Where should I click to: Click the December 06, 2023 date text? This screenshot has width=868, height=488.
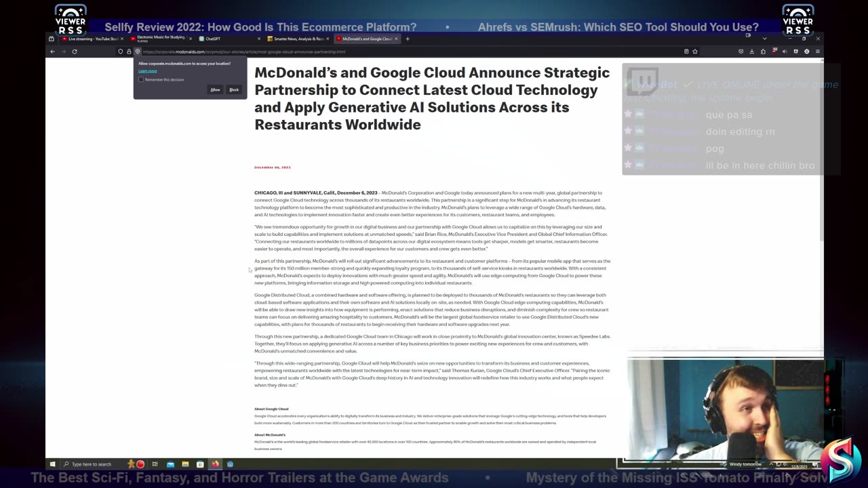click(x=273, y=167)
